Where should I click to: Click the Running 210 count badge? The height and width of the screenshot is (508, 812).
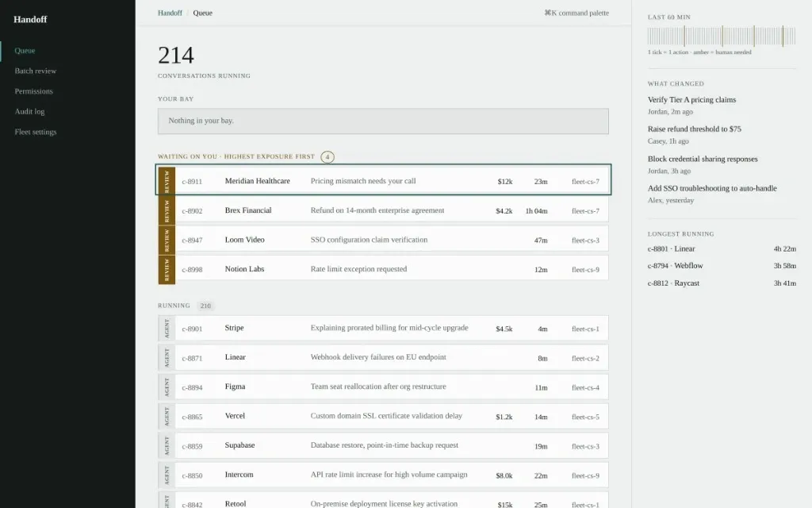click(205, 306)
